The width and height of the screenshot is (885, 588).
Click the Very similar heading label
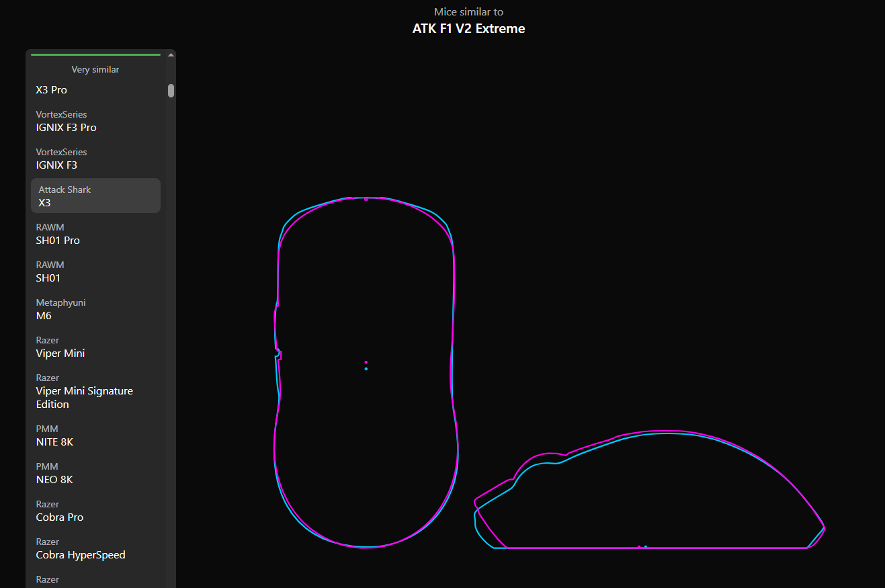click(95, 69)
